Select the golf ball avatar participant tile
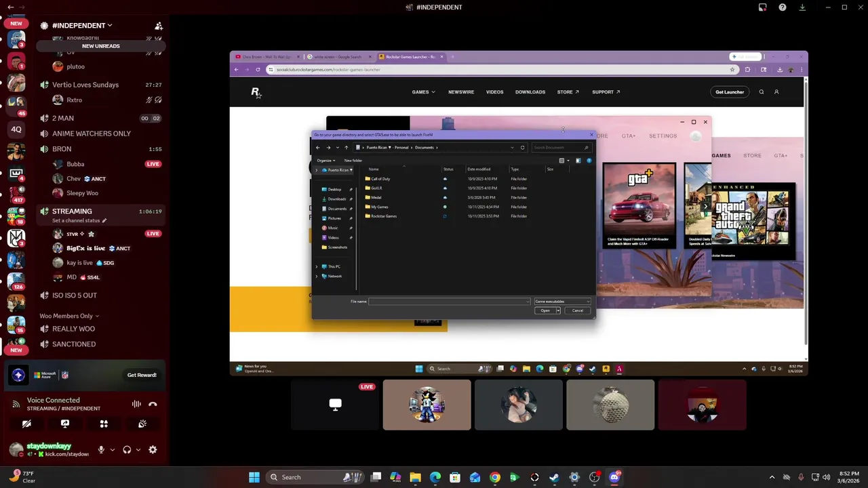Image resolution: width=868 pixels, height=488 pixels. [610, 405]
